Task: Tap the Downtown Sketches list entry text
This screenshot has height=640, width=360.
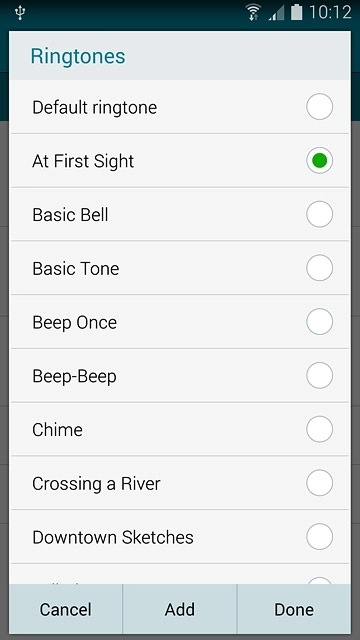Action: pyautogui.click(x=113, y=538)
